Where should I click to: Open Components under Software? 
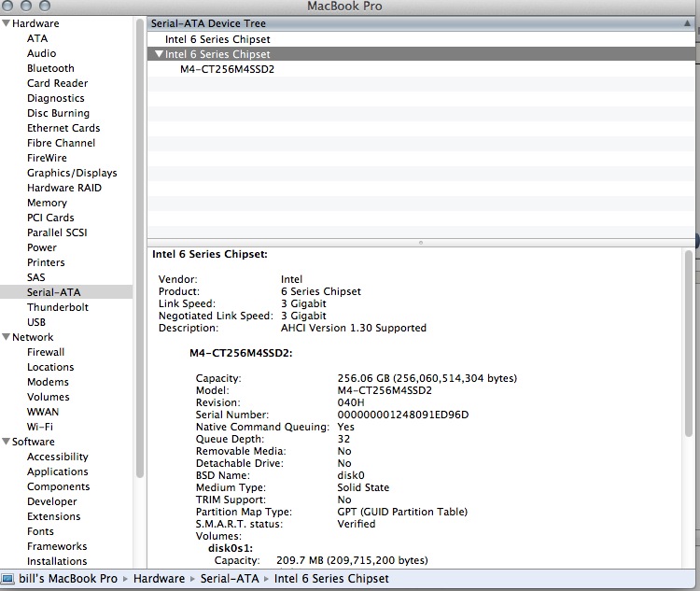click(x=58, y=486)
